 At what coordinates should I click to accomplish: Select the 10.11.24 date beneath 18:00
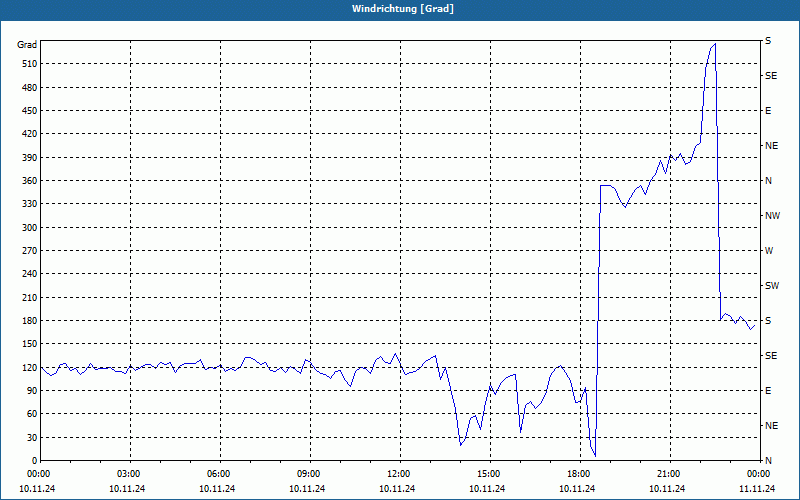tap(577, 489)
